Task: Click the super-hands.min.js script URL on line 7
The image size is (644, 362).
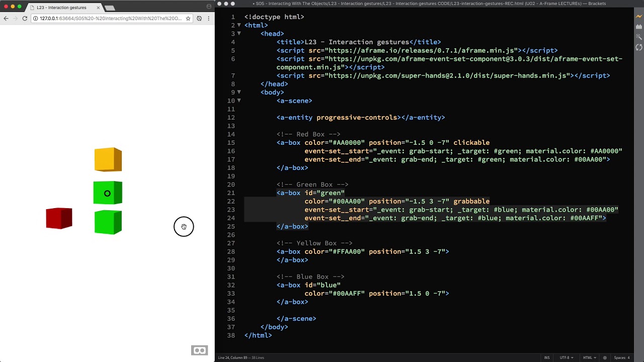Action: (448, 76)
